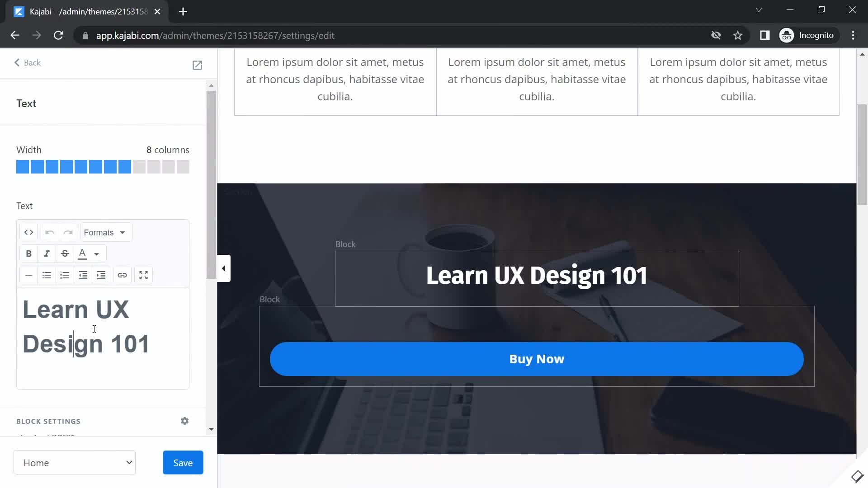Toggle the bullet list
Viewport: 868px width, 488px height.
coord(47,275)
